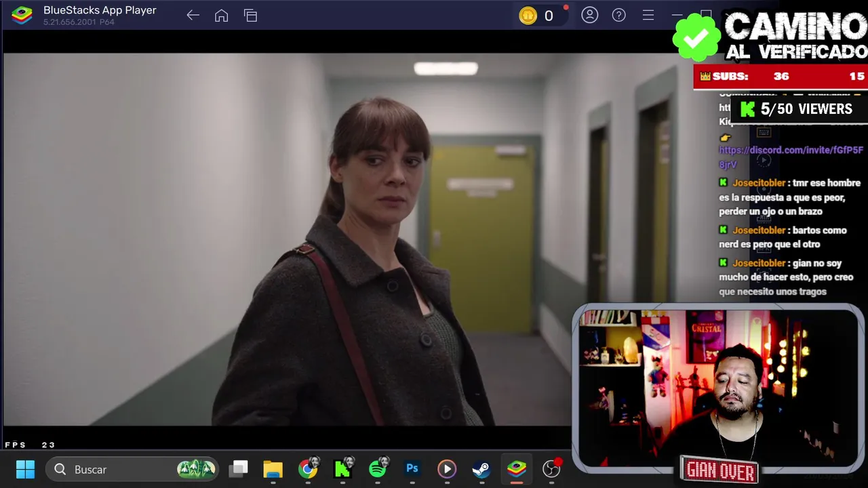868x488 pixels.
Task: Click Josecitobler's message about unos tragos
Action: pos(786,277)
